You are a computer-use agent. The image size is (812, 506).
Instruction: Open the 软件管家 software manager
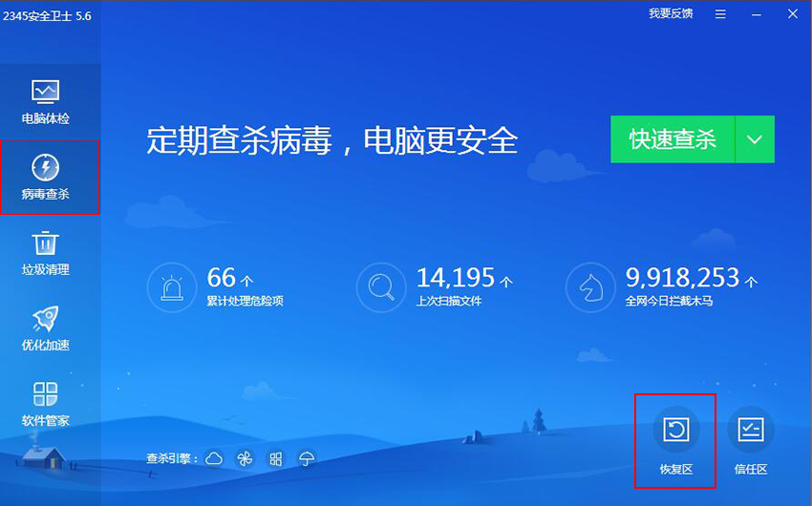click(x=46, y=404)
